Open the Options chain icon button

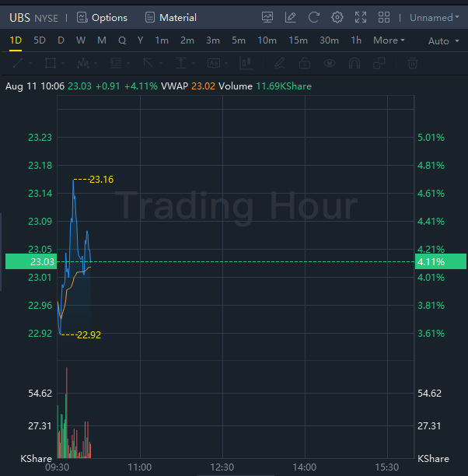point(102,18)
